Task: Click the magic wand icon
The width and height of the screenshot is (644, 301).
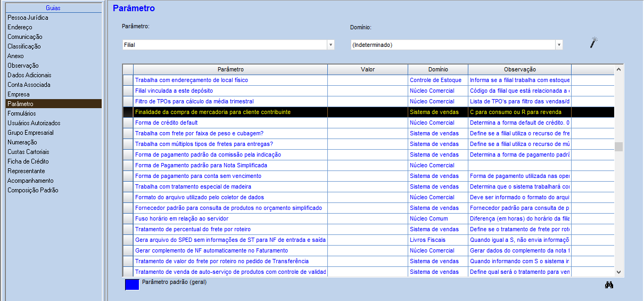Action: 594,43
